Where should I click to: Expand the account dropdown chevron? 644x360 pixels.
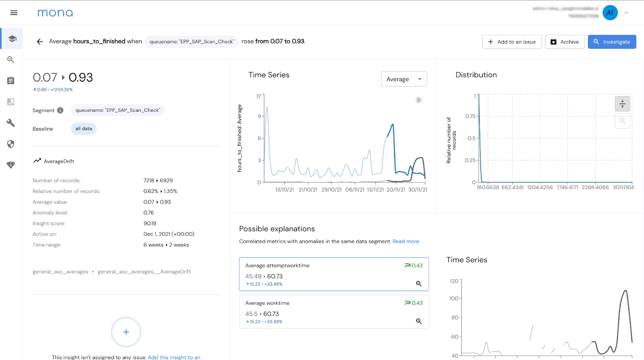click(626, 13)
